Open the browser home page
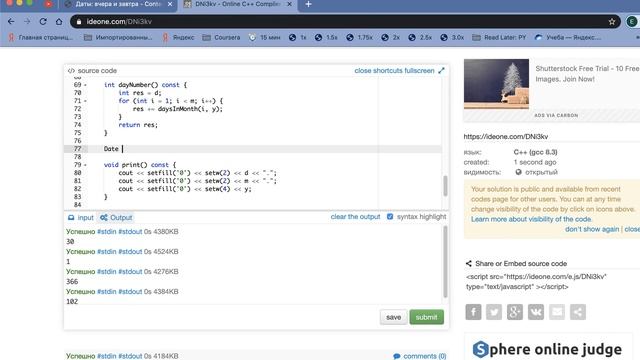Image resolution: width=640 pixels, height=360 pixels. pyautogui.click(x=59, y=22)
